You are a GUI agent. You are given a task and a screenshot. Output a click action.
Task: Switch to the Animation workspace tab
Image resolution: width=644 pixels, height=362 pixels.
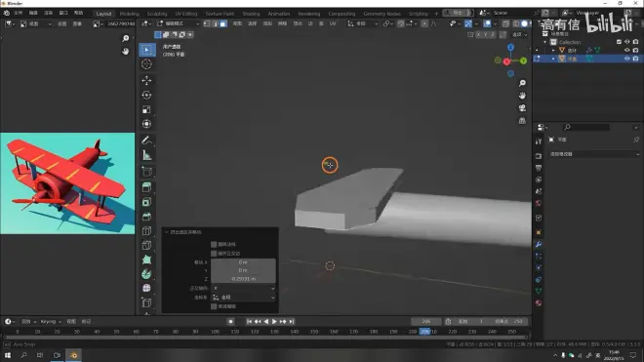click(279, 14)
